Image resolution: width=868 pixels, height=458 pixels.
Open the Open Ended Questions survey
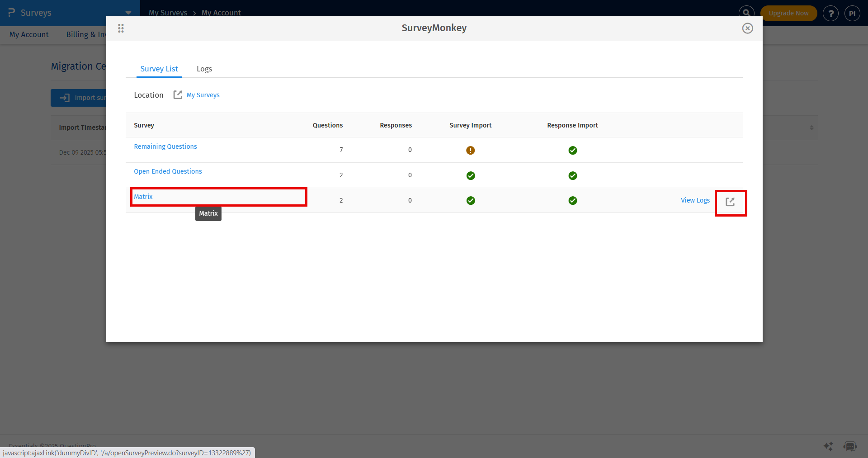(x=168, y=171)
